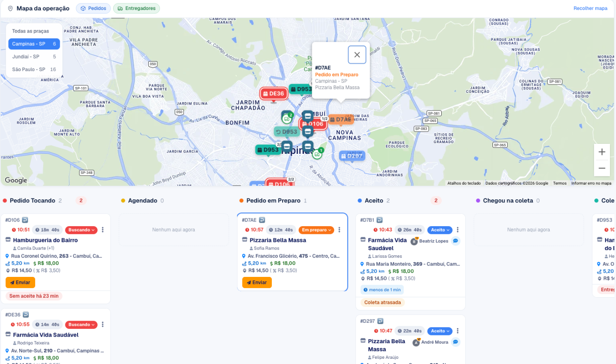This screenshot has height=364, width=616.
Task: Zoom in on the map
Action: pyautogui.click(x=602, y=152)
